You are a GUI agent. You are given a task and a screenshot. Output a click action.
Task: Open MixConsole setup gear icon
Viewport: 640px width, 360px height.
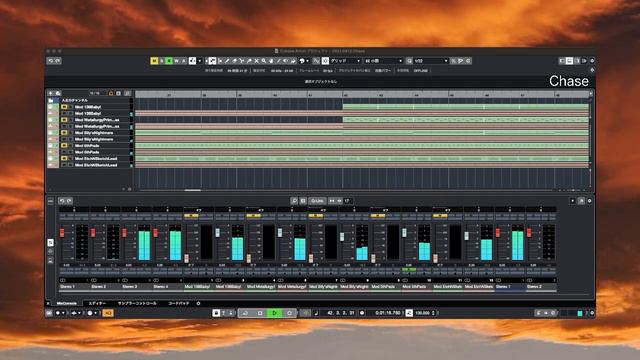(589, 201)
